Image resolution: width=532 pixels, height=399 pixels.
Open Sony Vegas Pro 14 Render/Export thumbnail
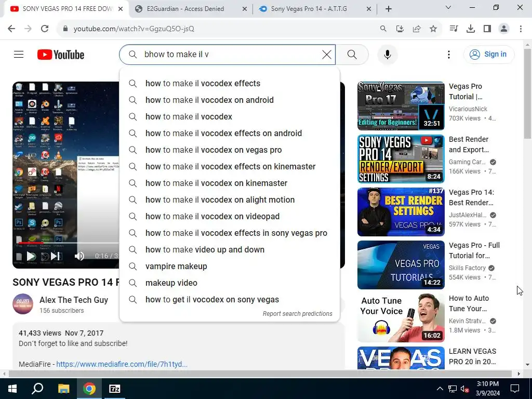point(401,159)
